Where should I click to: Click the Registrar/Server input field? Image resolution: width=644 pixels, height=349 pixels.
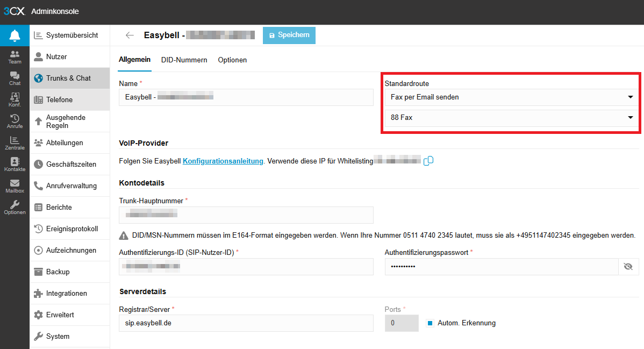(246, 323)
